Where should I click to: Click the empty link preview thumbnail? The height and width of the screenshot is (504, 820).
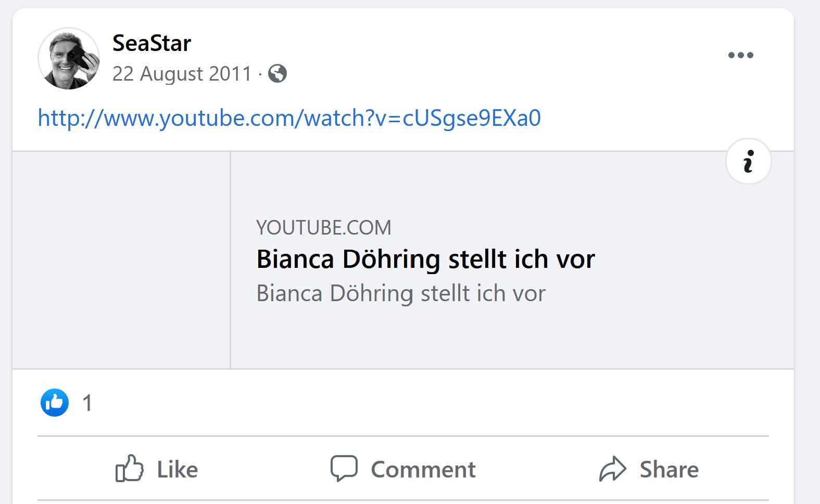click(x=121, y=260)
